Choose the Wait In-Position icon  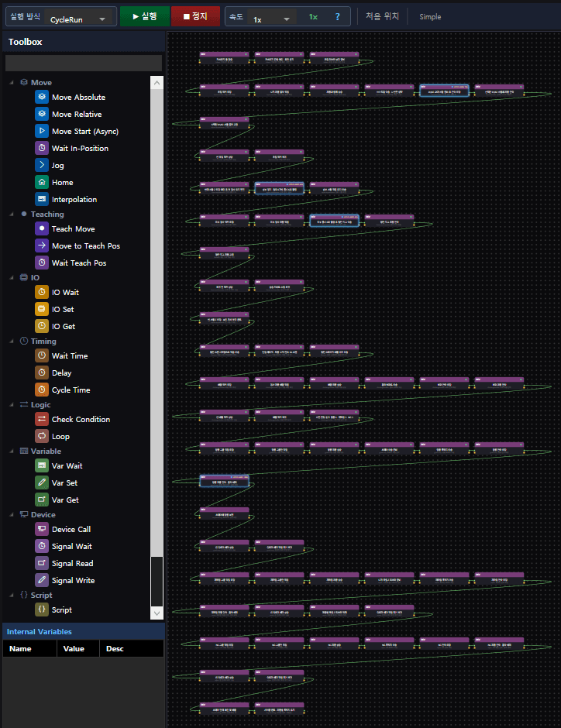(x=42, y=148)
